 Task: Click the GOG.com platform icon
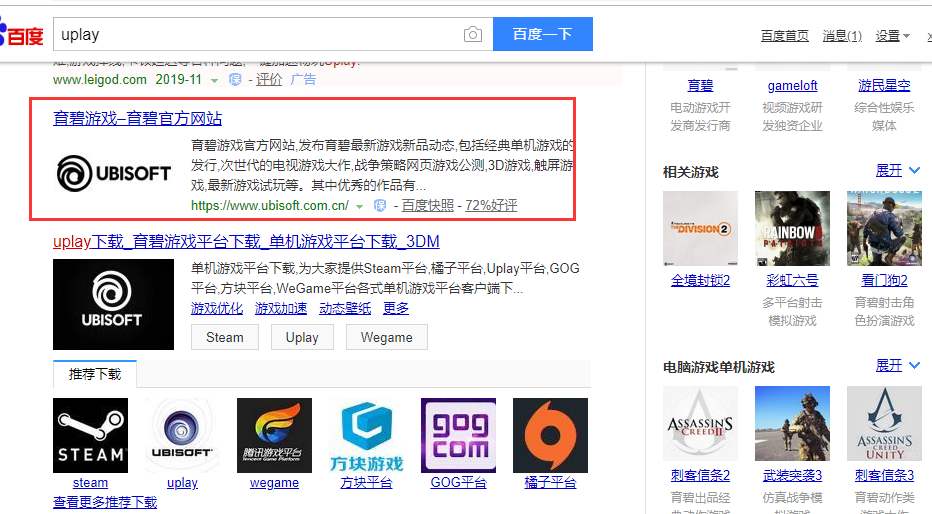pyautogui.click(x=458, y=435)
